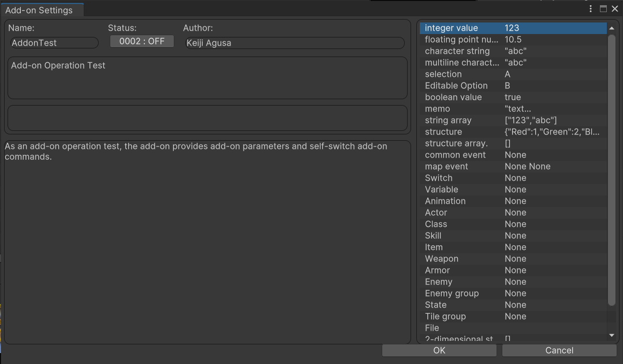The width and height of the screenshot is (623, 364).
Task: Toggle the Status button showing 0002 : OFF
Action: click(141, 41)
